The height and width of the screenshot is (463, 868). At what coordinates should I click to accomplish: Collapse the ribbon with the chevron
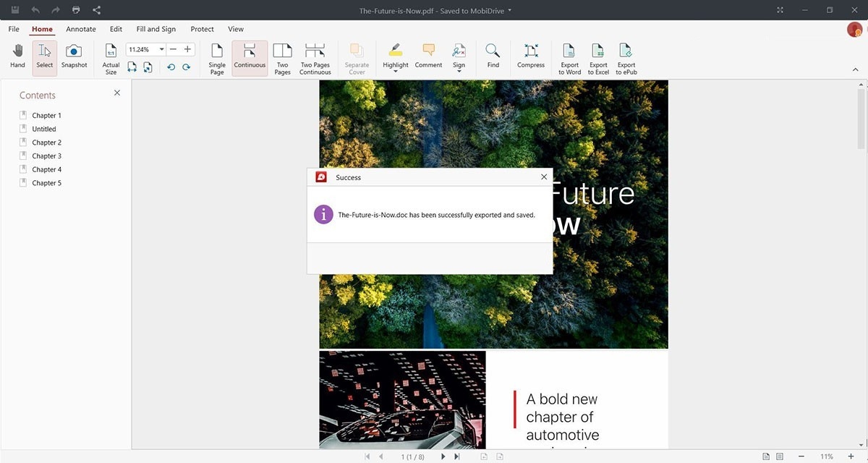coord(856,69)
